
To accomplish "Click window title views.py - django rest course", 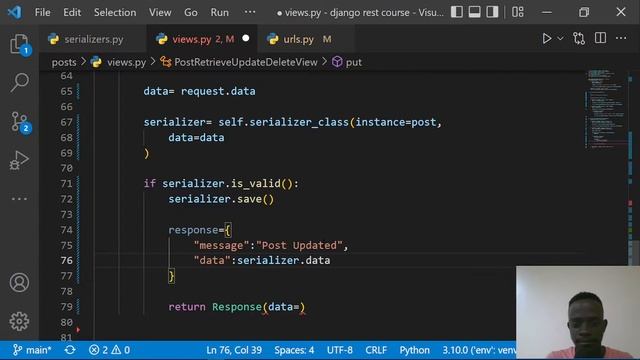I will tap(360, 12).
